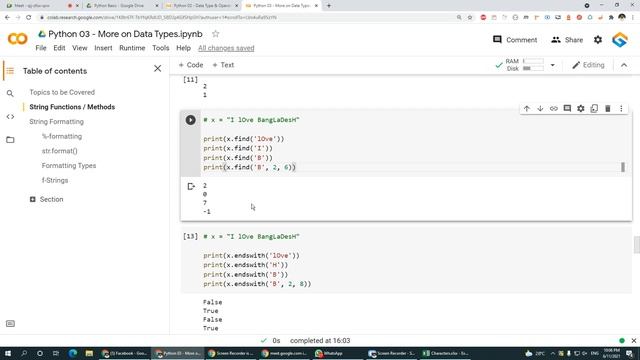Image resolution: width=640 pixels, height=360 pixels.
Task: Open the Comment button
Action: pyautogui.click(x=515, y=40)
